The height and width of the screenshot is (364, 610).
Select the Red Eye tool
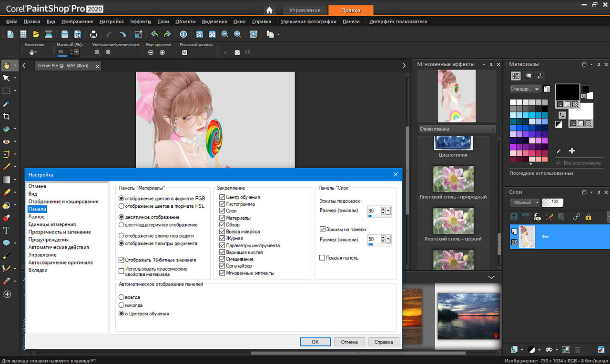pos(7,142)
